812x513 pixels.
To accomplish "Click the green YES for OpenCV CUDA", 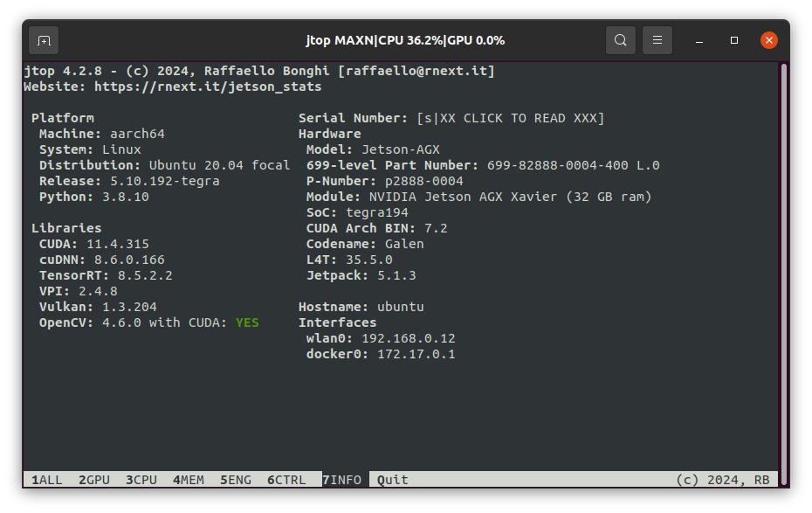I will click(x=247, y=322).
